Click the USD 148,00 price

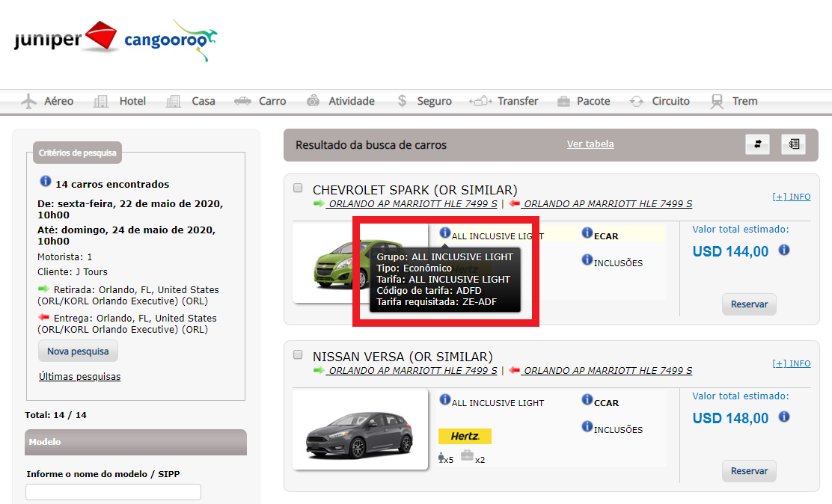pos(731,418)
